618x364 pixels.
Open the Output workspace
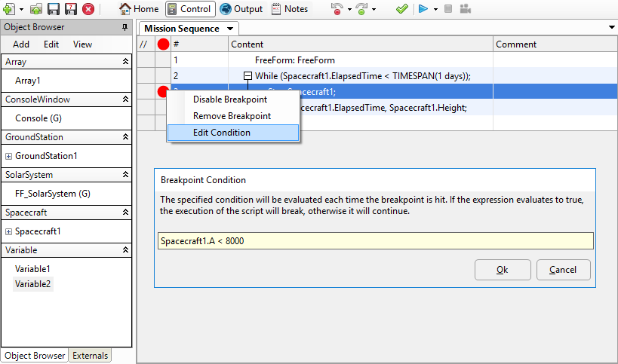(241, 8)
